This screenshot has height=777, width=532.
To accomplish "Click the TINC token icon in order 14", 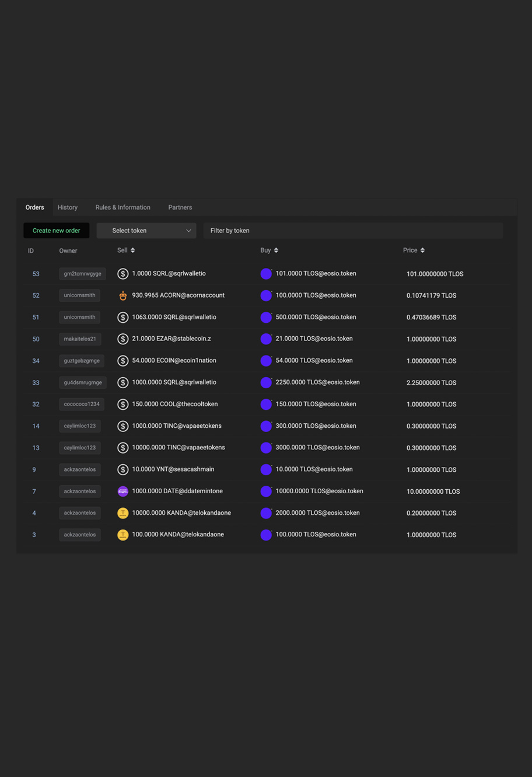I will [x=123, y=426].
